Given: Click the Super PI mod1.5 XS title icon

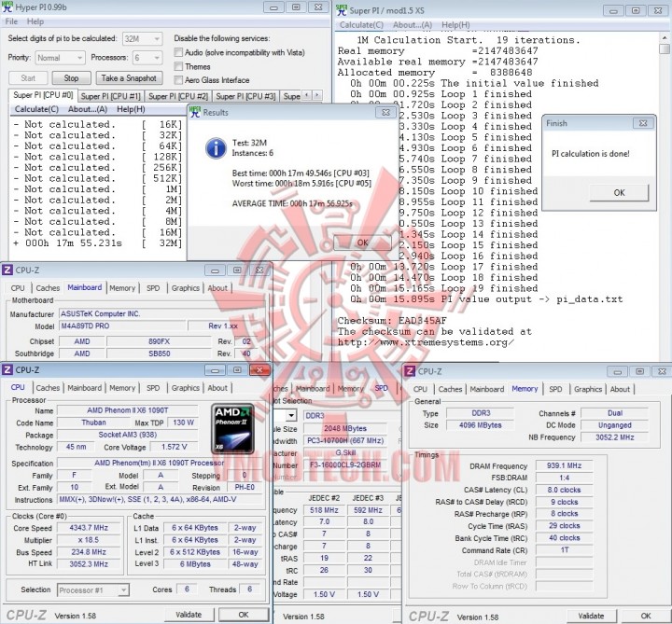Looking at the screenshot, I should click(x=342, y=9).
